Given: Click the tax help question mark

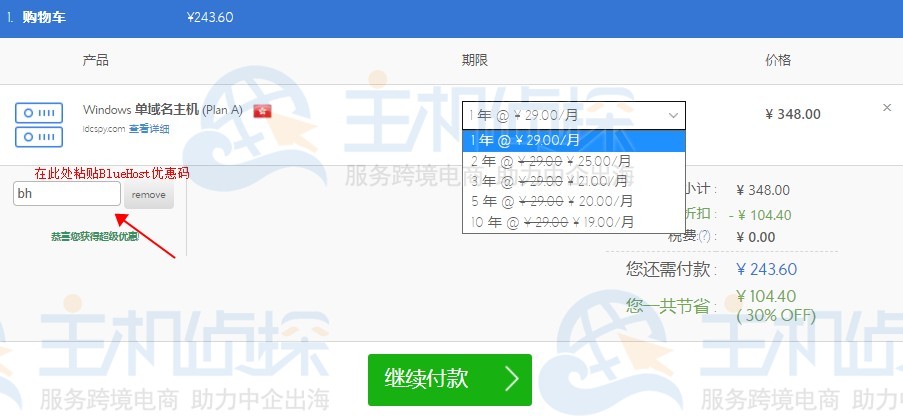Looking at the screenshot, I should pos(704,237).
